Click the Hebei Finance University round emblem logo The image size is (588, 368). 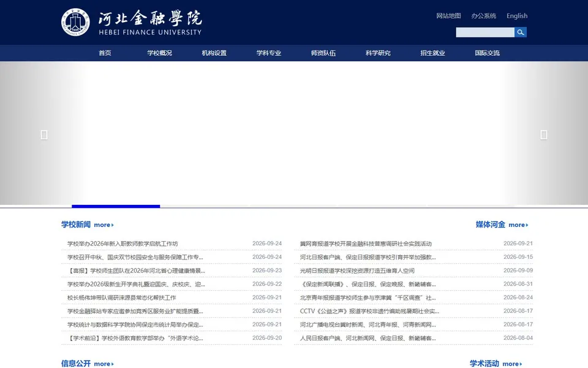(x=75, y=22)
